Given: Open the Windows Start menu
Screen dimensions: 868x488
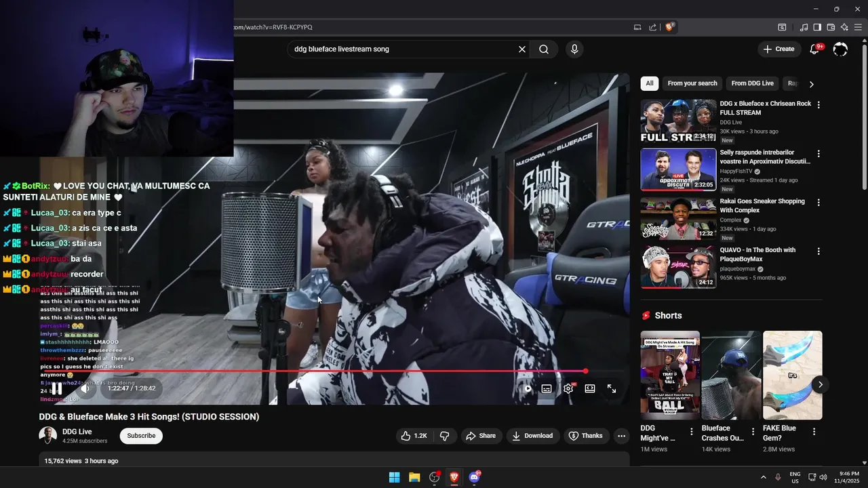Looking at the screenshot, I should pos(394,477).
